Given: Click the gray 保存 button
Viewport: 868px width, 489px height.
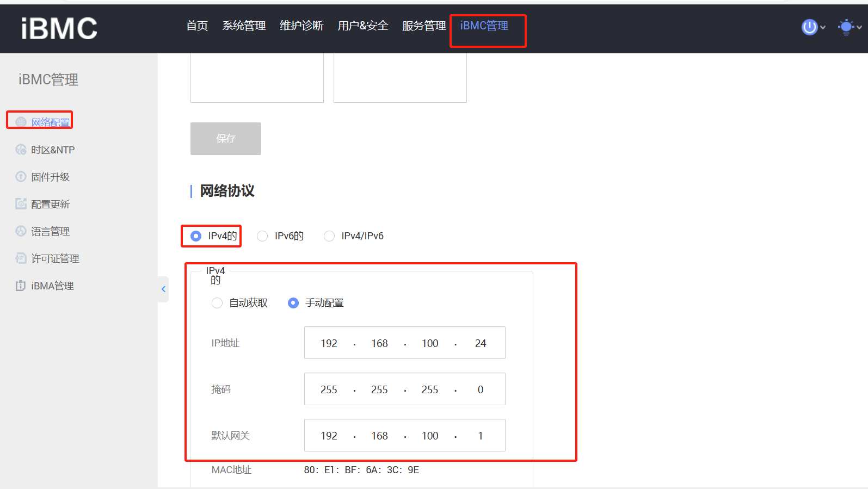Looking at the screenshot, I should point(226,139).
